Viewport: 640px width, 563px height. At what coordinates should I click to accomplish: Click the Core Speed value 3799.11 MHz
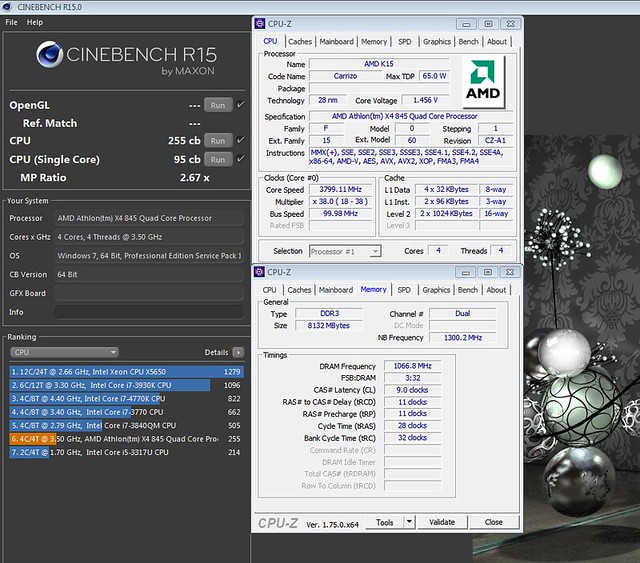click(340, 189)
